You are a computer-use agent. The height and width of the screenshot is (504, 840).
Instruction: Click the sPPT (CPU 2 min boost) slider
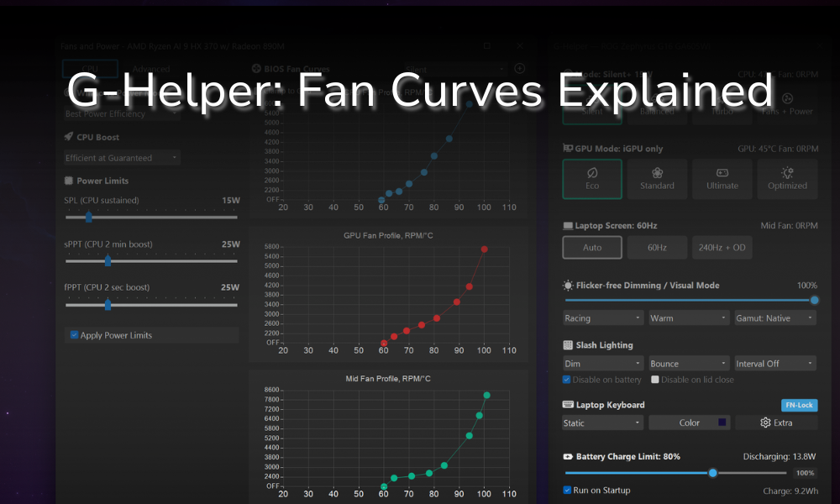(151, 261)
